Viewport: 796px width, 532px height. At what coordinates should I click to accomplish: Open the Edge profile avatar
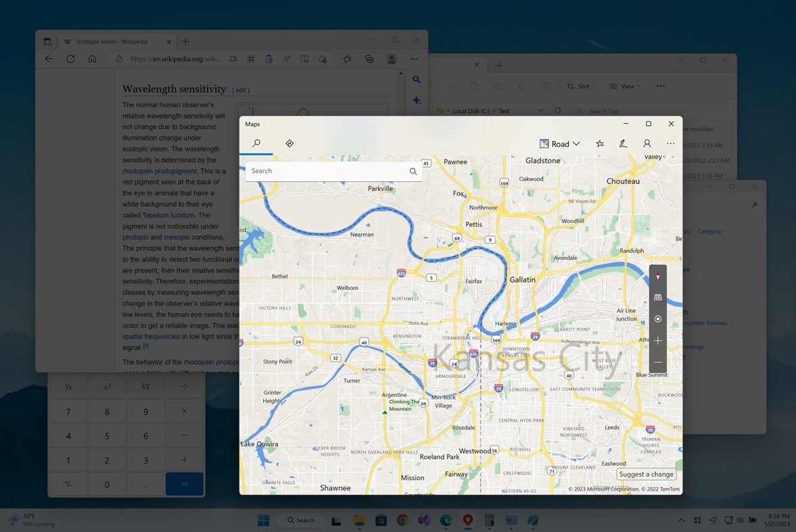pos(392,59)
